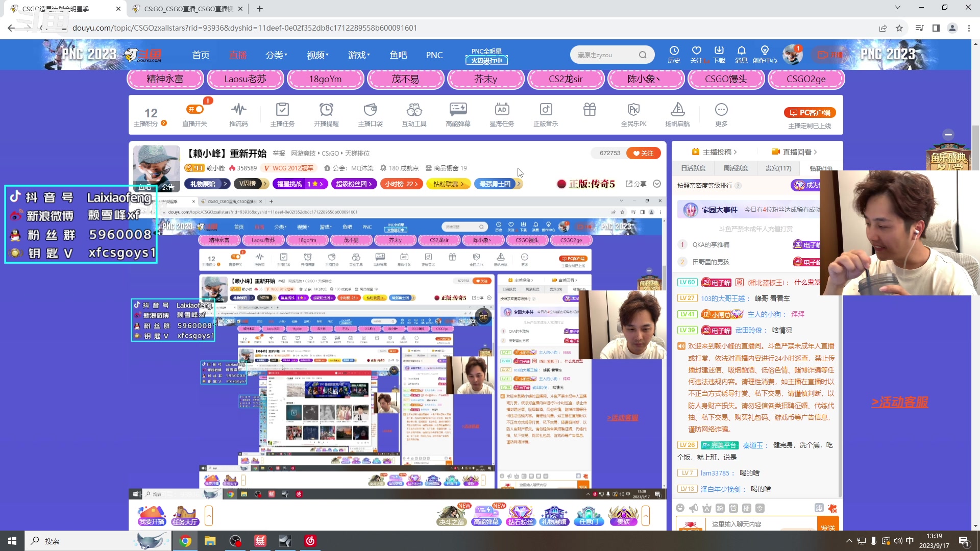980x551 pixels.
Task: Expand the 礼物展馆 gift hall chevron
Action: pyautogui.click(x=225, y=184)
